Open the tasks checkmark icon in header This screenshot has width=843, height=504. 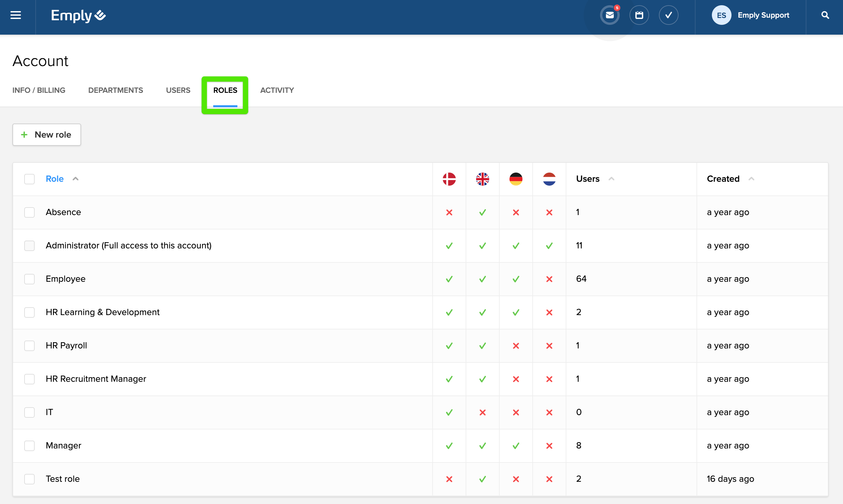click(668, 15)
